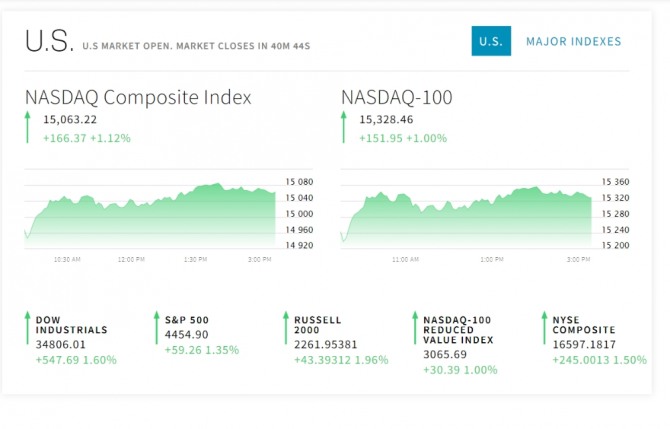Click the NASDAQ Composite green up arrow

click(x=28, y=127)
